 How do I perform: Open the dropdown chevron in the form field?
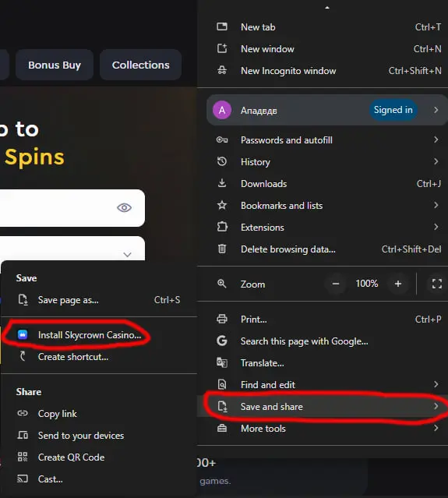tap(127, 254)
